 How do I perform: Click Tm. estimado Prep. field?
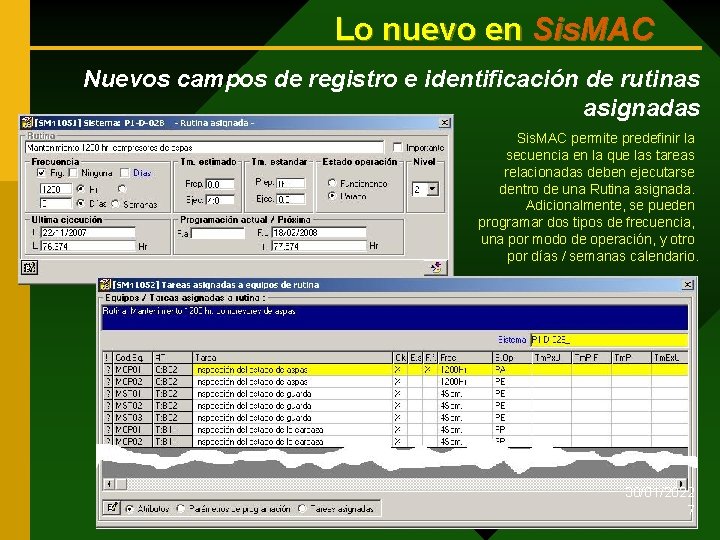(220, 184)
